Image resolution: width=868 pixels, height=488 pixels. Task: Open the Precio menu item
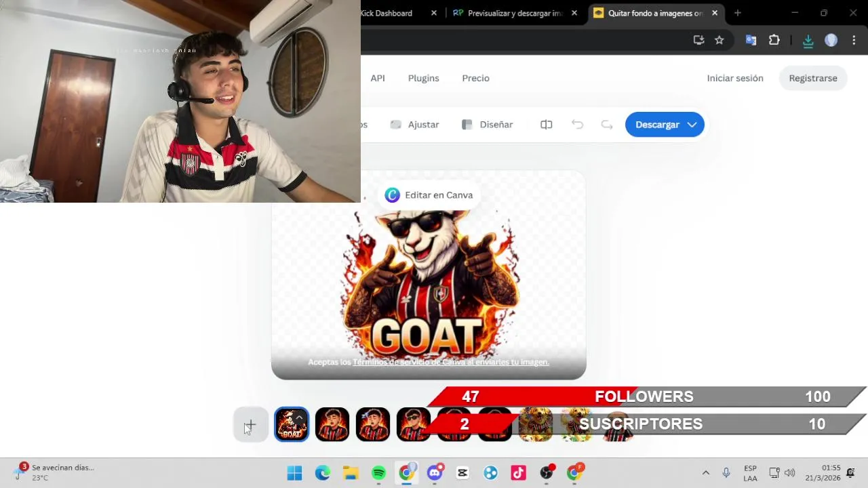point(475,78)
